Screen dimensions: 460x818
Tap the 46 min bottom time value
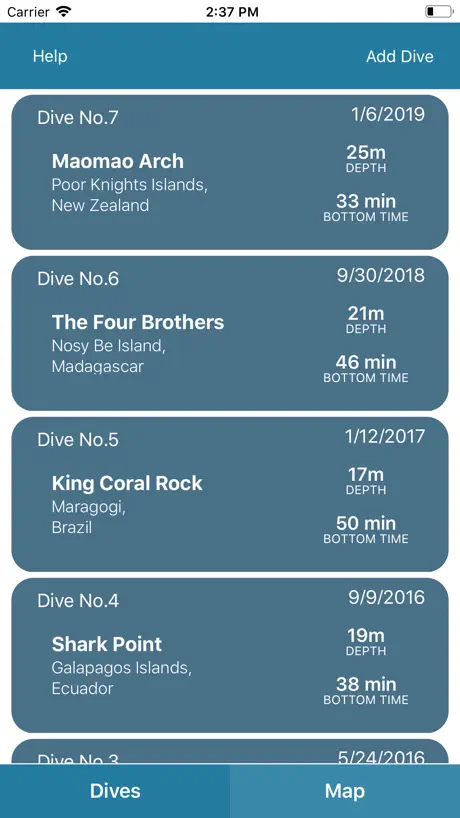366,362
